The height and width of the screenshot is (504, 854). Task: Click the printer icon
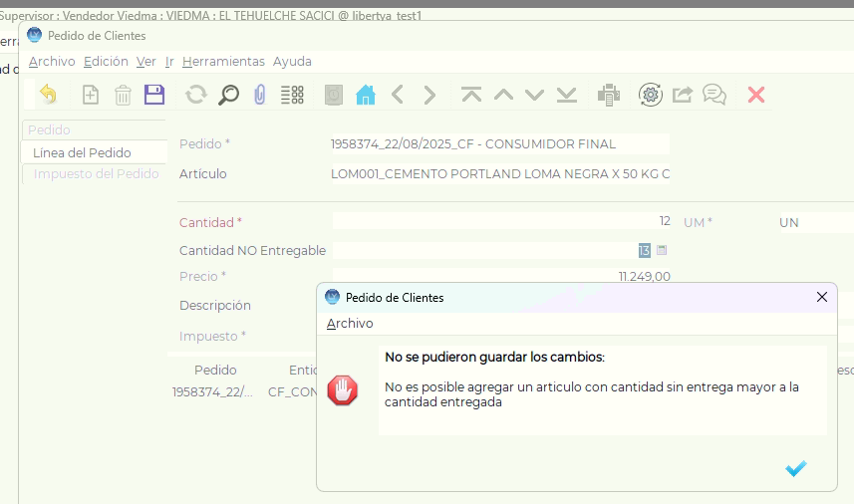[609, 95]
